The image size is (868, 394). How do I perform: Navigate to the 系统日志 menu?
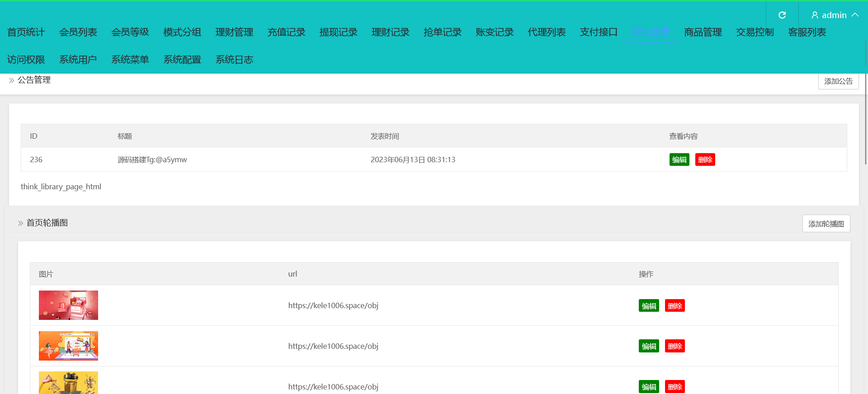(234, 60)
